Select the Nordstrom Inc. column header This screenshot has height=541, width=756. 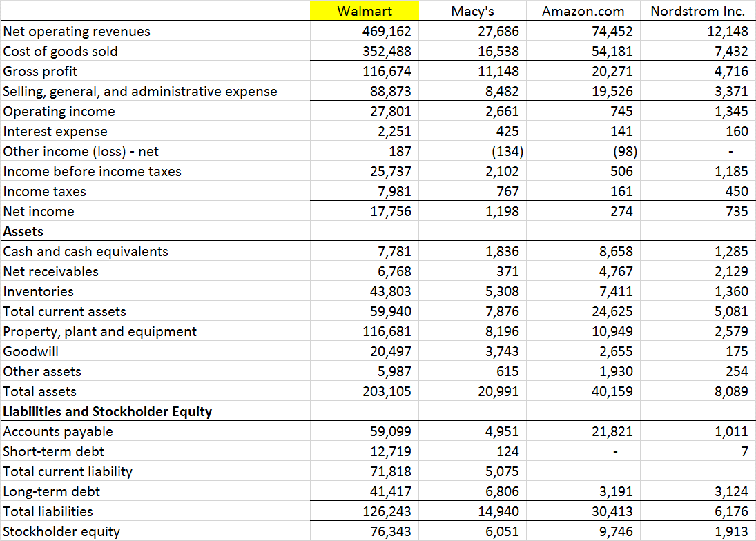click(698, 10)
